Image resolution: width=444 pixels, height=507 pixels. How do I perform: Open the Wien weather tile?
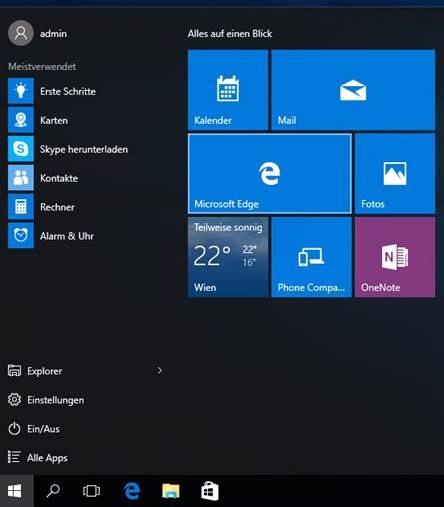(x=228, y=257)
